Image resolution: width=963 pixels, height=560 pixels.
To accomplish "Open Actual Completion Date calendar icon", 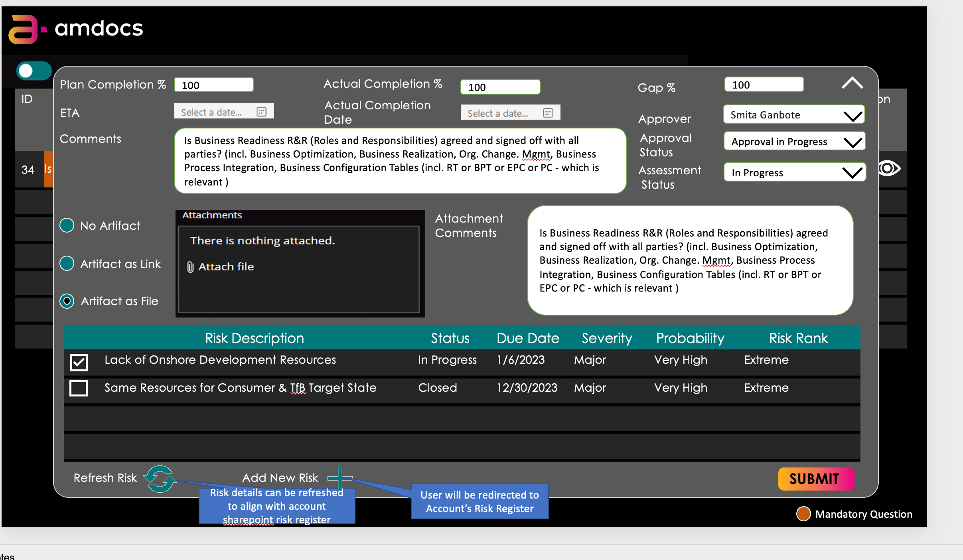I will pyautogui.click(x=548, y=113).
